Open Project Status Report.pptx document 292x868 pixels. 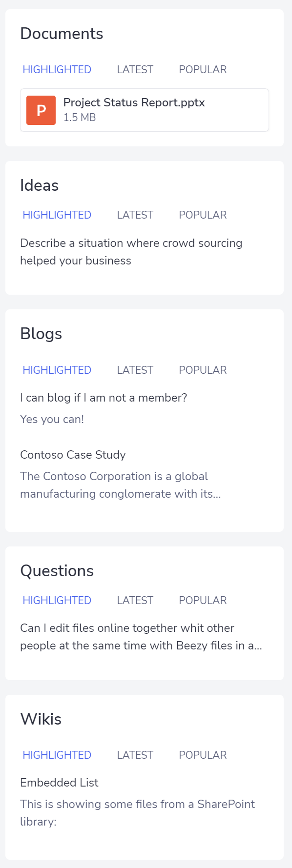pos(134,102)
